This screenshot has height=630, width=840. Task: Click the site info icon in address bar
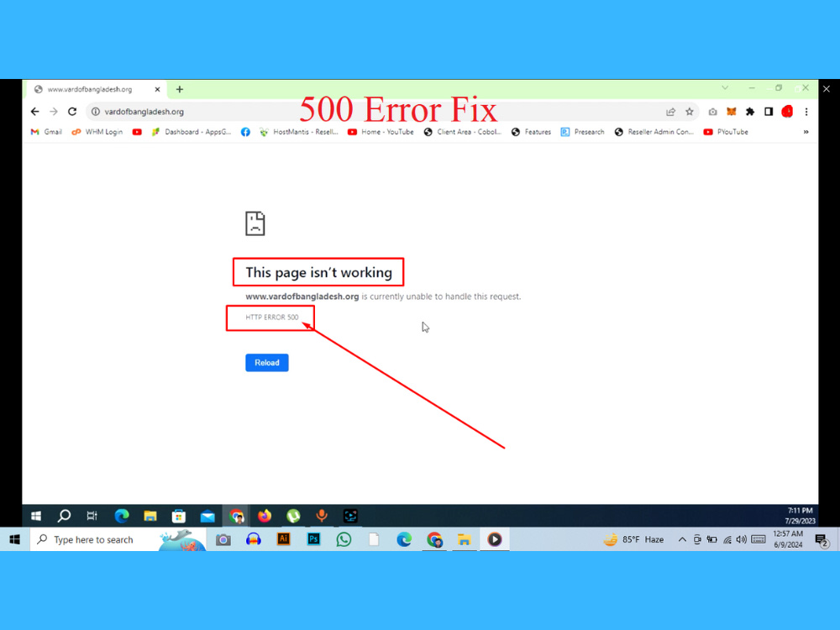(x=96, y=112)
